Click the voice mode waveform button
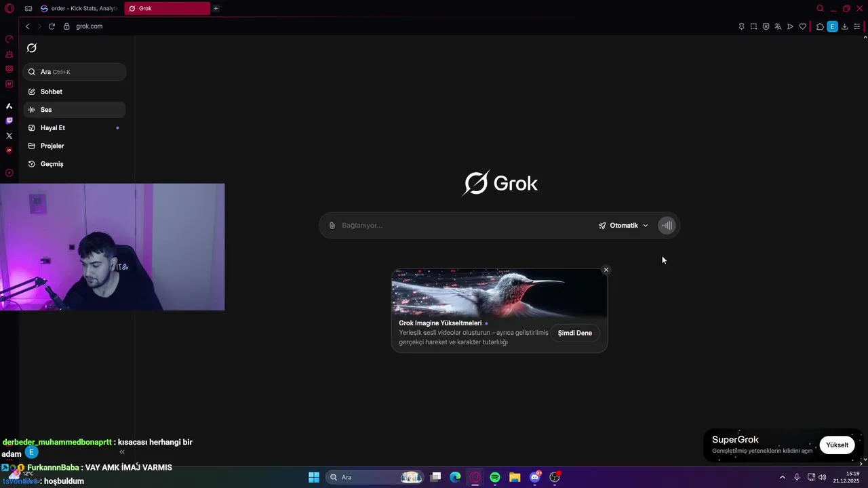Viewport: 868px width, 488px height. pyautogui.click(x=667, y=226)
